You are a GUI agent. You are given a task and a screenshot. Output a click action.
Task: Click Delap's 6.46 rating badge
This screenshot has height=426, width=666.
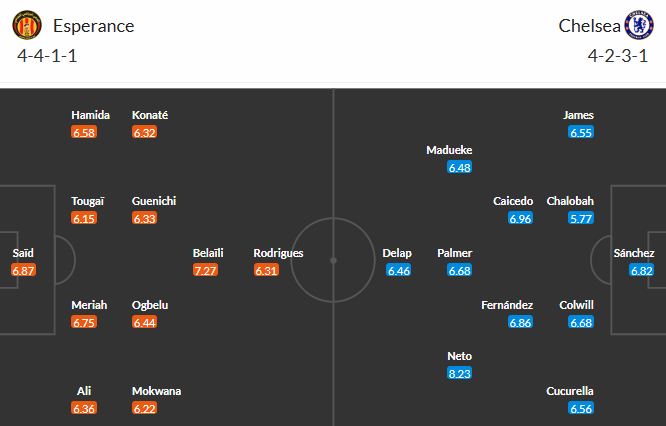click(398, 270)
